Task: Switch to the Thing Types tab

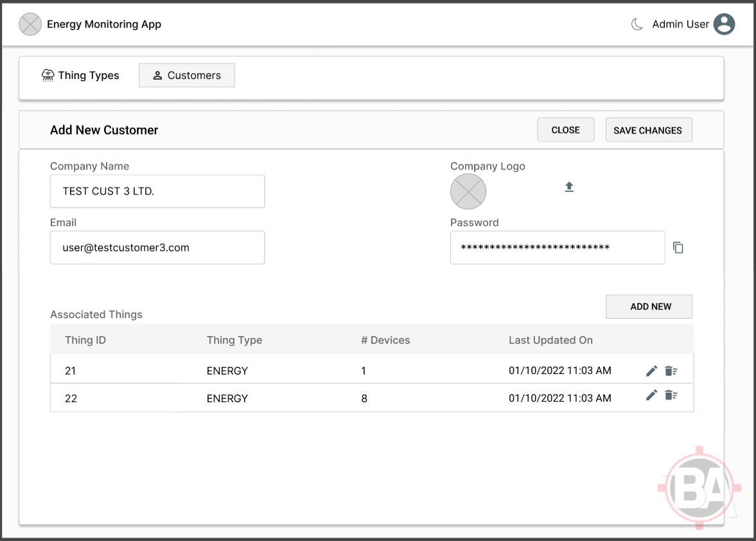Action: (x=81, y=75)
